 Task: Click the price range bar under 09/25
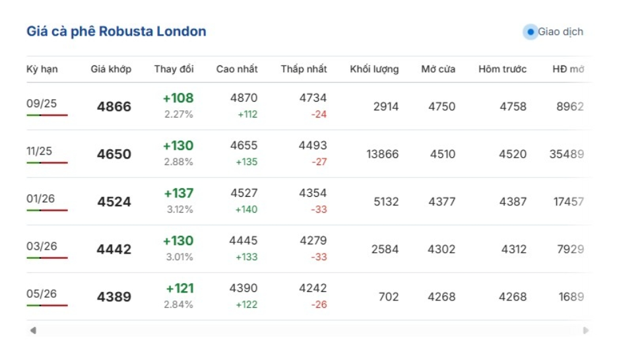pyautogui.click(x=47, y=115)
